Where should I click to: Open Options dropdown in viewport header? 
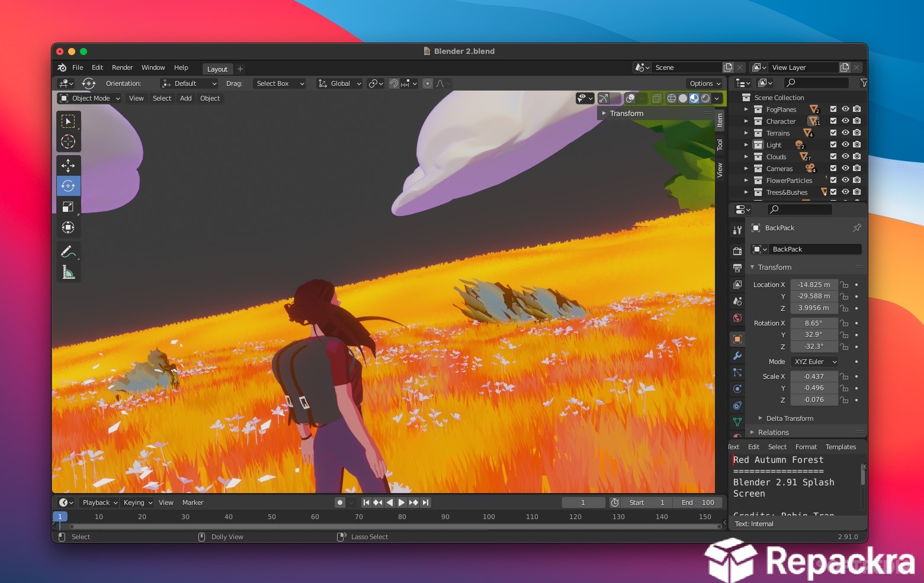(x=705, y=83)
